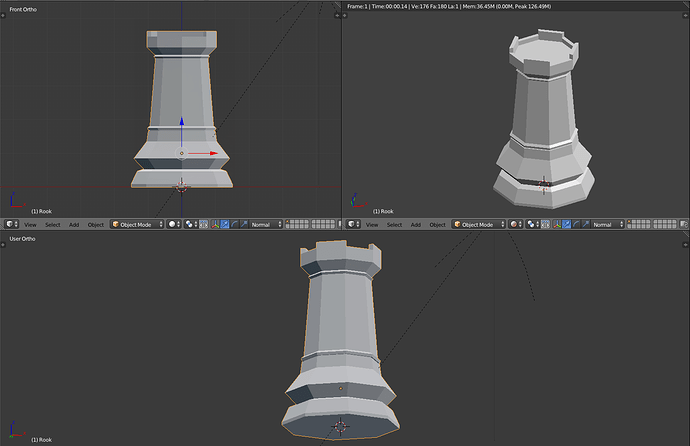Open View menu in left viewport
The width and height of the screenshot is (690, 446).
(x=30, y=225)
